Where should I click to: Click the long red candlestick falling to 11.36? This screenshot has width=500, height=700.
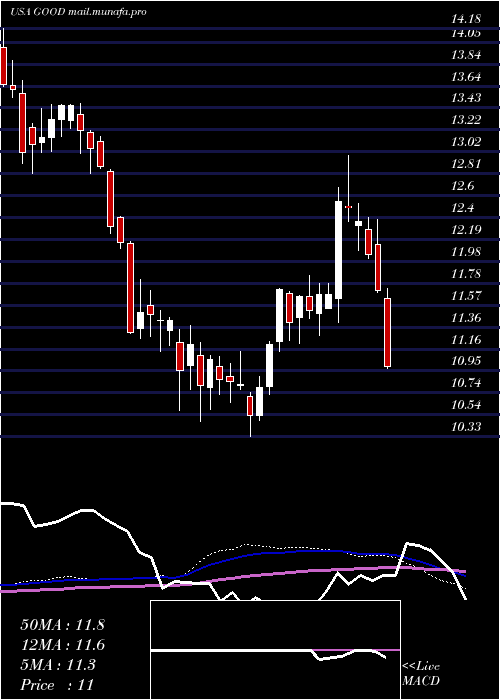[x=130, y=288]
